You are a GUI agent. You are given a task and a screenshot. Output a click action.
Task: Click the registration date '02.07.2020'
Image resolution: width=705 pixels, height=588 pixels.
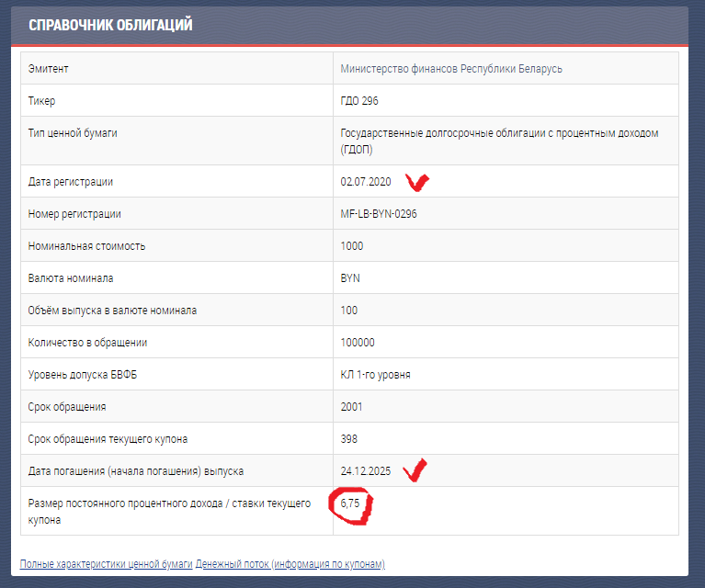pyautogui.click(x=366, y=182)
